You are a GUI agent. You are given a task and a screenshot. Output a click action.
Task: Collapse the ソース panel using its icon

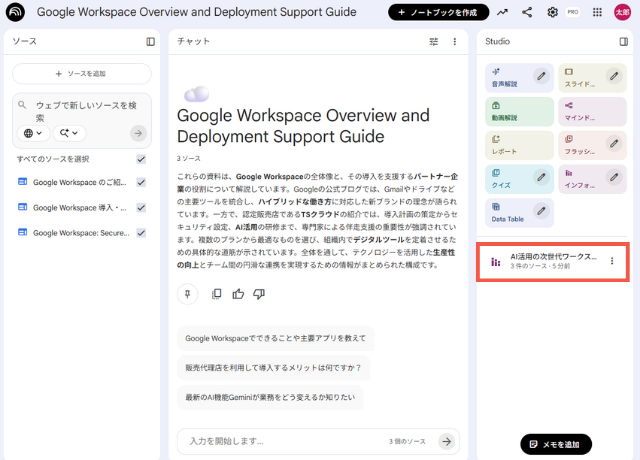(150, 42)
